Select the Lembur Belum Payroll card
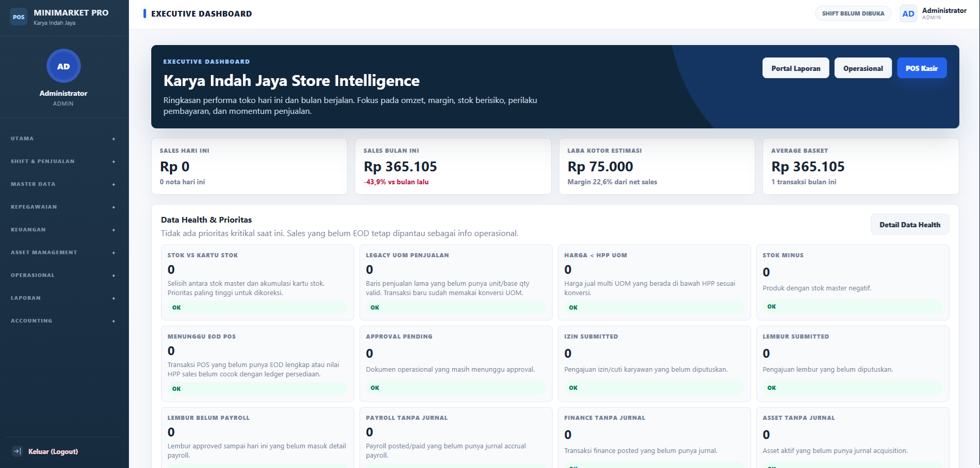Screen dimensions: 980x468 (x=257, y=437)
